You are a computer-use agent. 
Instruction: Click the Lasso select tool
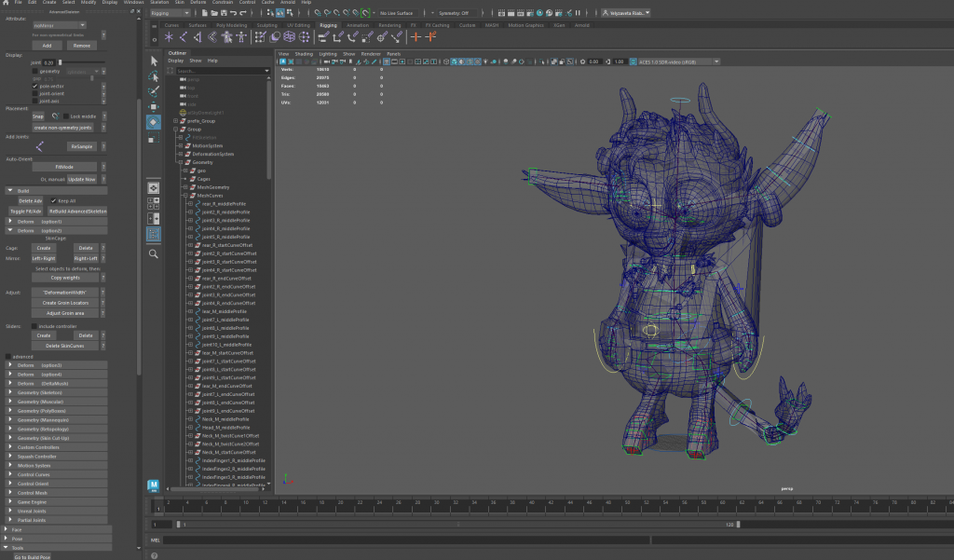click(x=155, y=77)
